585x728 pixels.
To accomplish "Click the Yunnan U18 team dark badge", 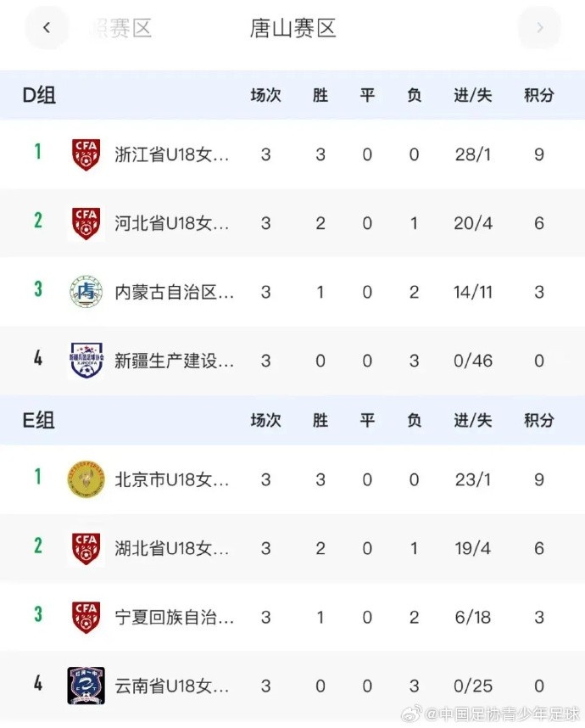I will 86,686.
